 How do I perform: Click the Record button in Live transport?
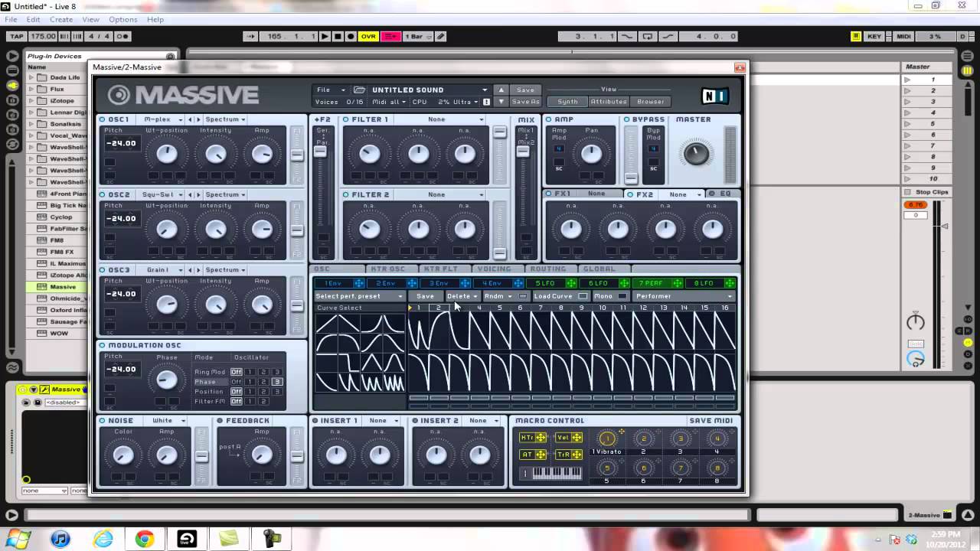[x=351, y=36]
